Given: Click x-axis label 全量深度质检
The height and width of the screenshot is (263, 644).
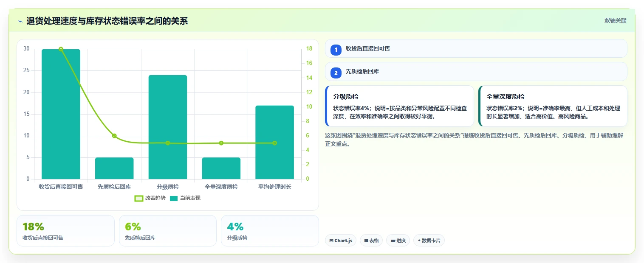Looking at the screenshot, I should (x=221, y=187).
